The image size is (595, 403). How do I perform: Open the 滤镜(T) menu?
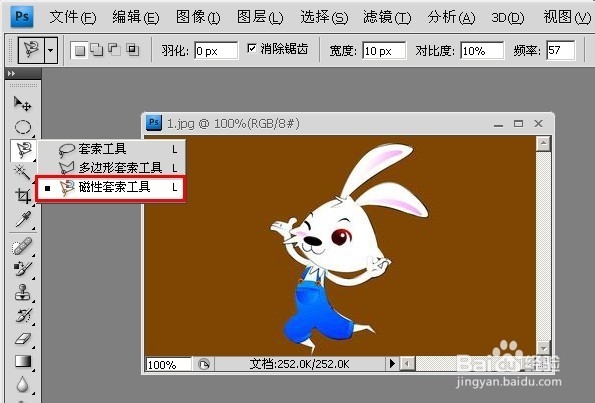pyautogui.click(x=387, y=17)
